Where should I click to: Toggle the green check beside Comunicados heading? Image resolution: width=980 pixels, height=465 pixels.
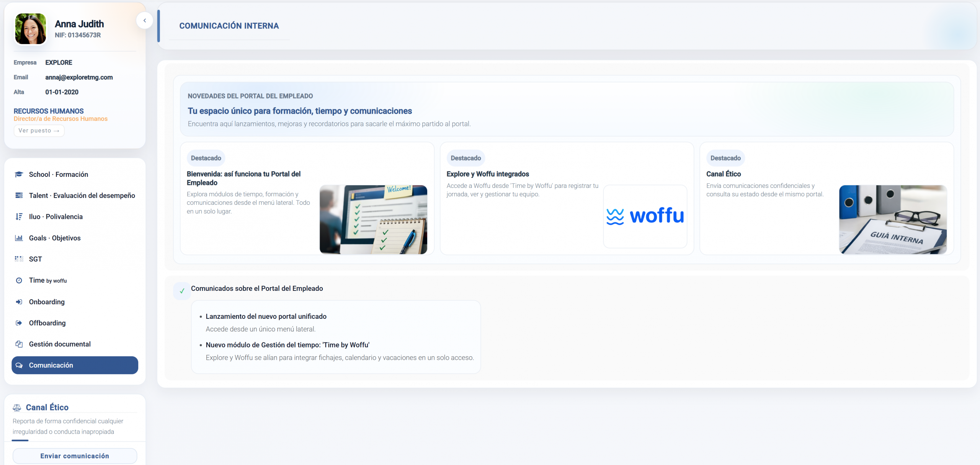pos(182,291)
